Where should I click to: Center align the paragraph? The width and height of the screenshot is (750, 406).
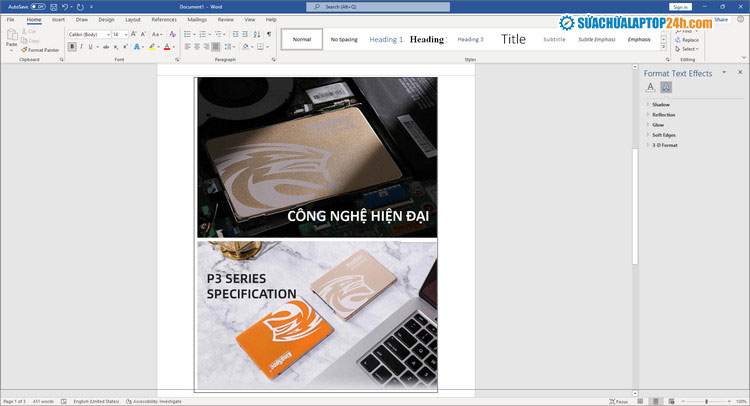click(x=197, y=47)
